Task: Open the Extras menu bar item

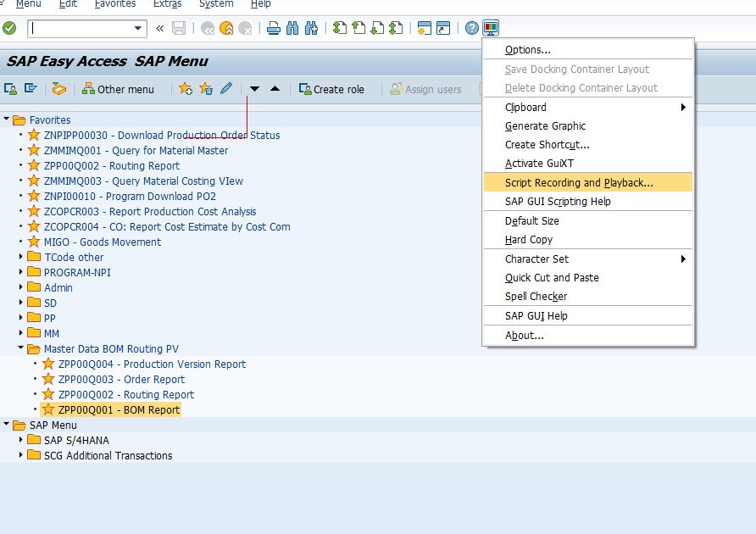Action: 167,4
